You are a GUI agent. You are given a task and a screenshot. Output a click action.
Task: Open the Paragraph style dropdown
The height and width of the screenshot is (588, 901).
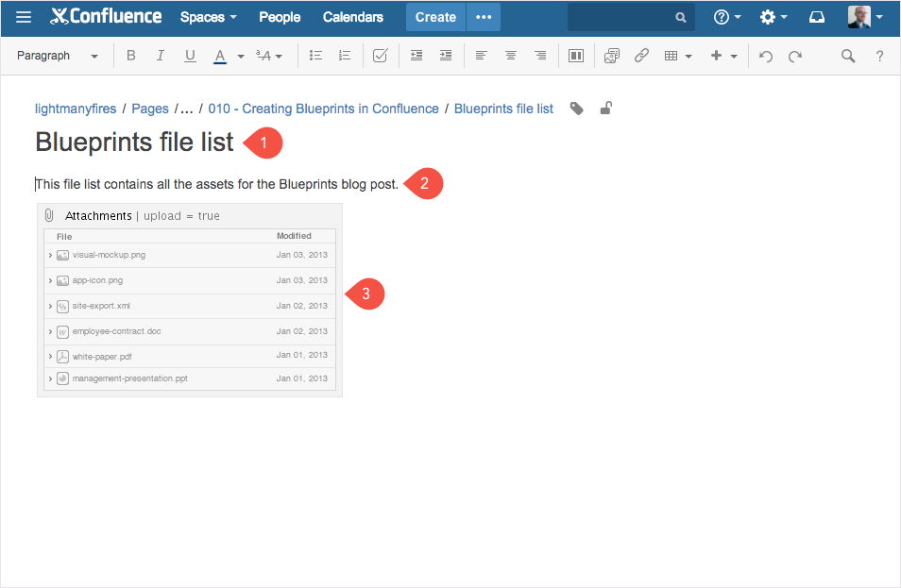pyautogui.click(x=57, y=56)
